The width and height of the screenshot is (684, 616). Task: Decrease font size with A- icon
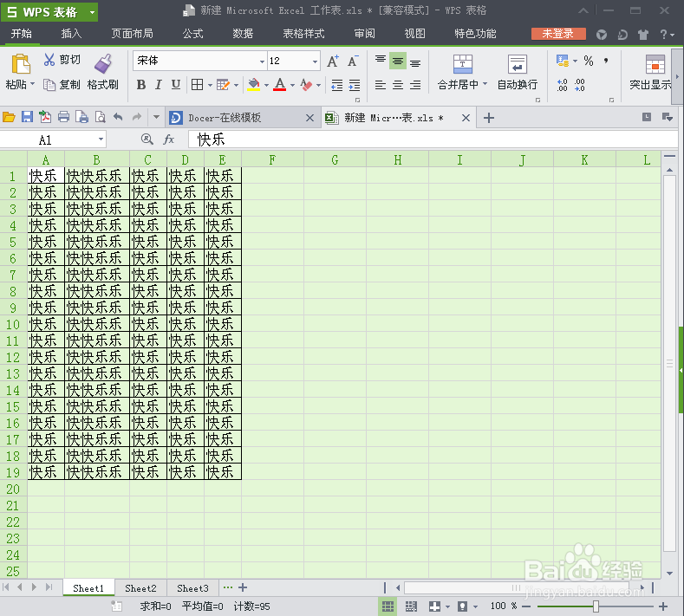click(353, 61)
